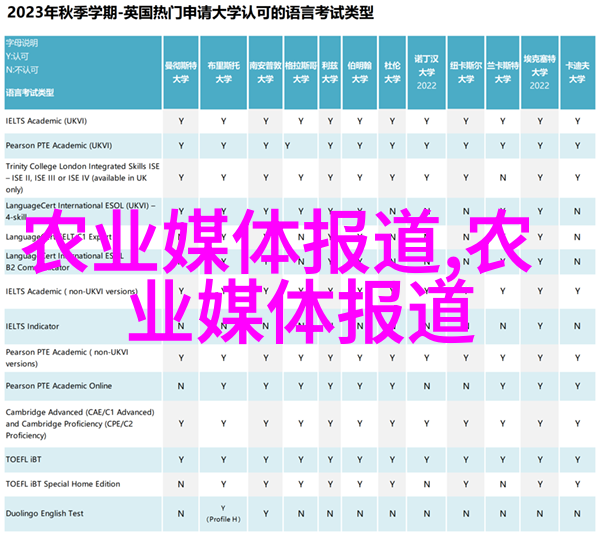The width and height of the screenshot is (600, 536).
Task: Click Manchester's Y in the Cambridge Advanced row
Action: (181, 424)
